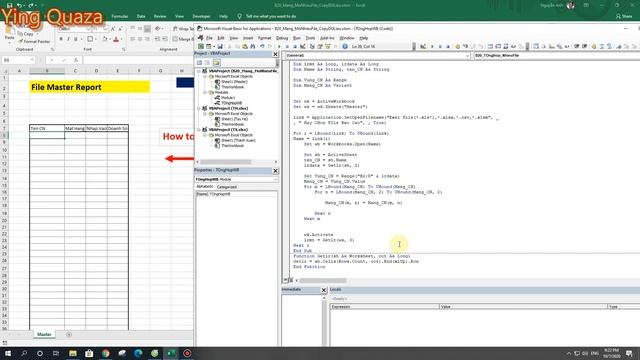
Task: Click the Properties Window icon in VBA toolbar
Action: [320, 47]
